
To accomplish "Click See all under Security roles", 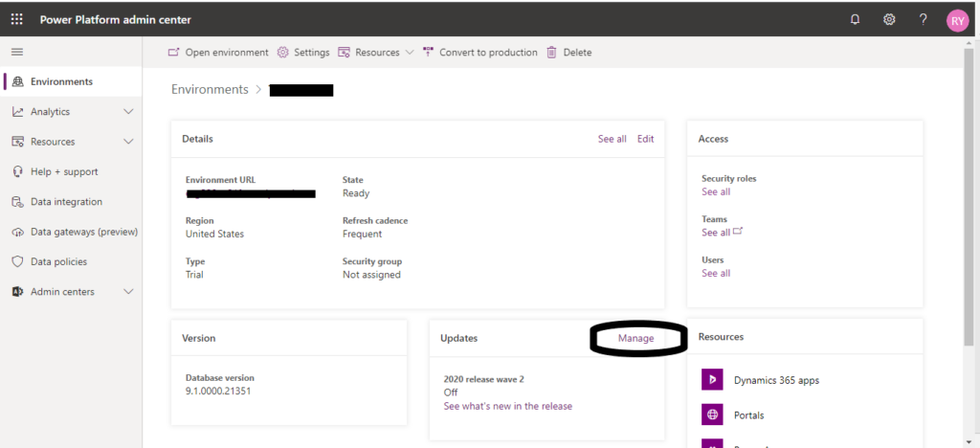I will pyautogui.click(x=716, y=191).
